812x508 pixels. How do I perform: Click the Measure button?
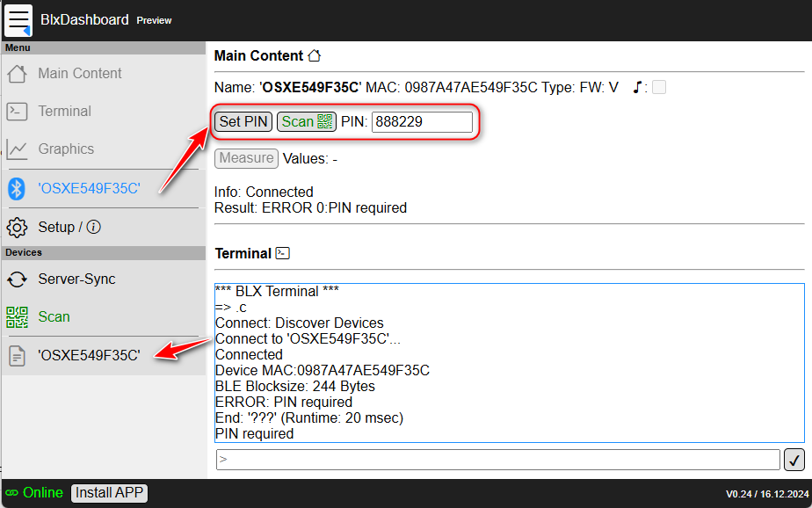[x=246, y=158]
